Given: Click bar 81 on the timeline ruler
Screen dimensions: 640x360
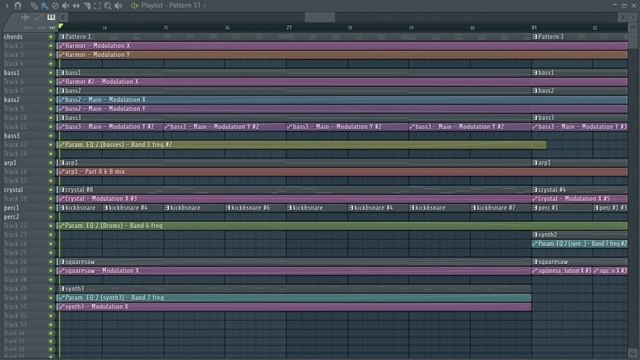Looking at the screenshot, I should (534, 27).
